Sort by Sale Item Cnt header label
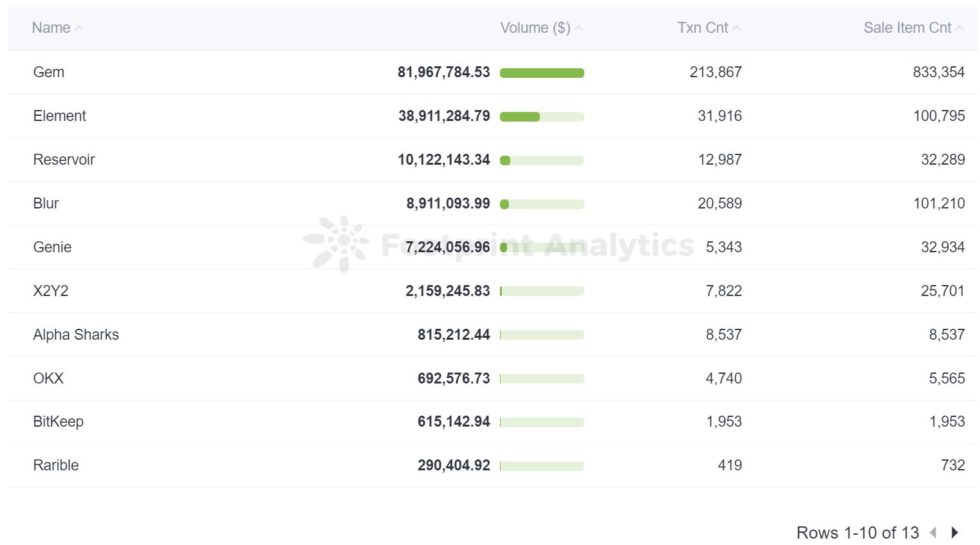The image size is (980, 545). 907,28
